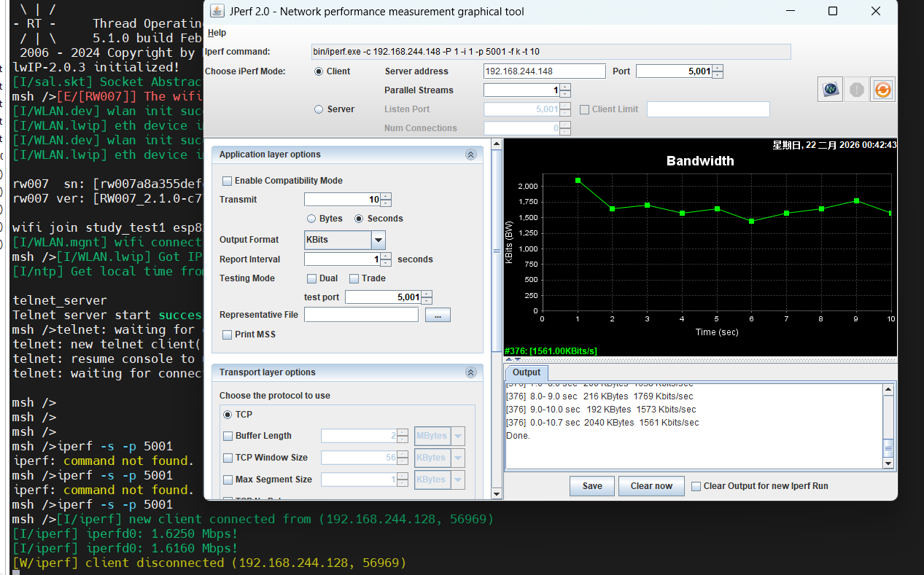This screenshot has height=575, width=924.
Task: Collapse Application layer options panel
Action: click(x=470, y=154)
